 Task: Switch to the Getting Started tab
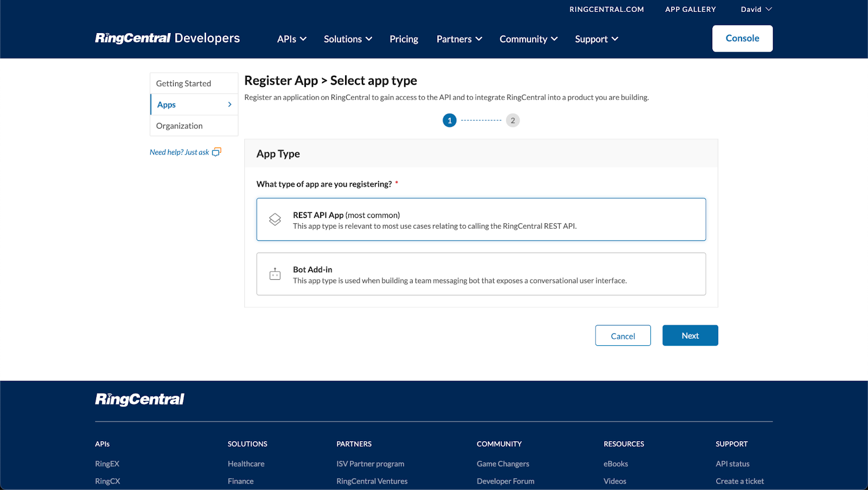(183, 83)
